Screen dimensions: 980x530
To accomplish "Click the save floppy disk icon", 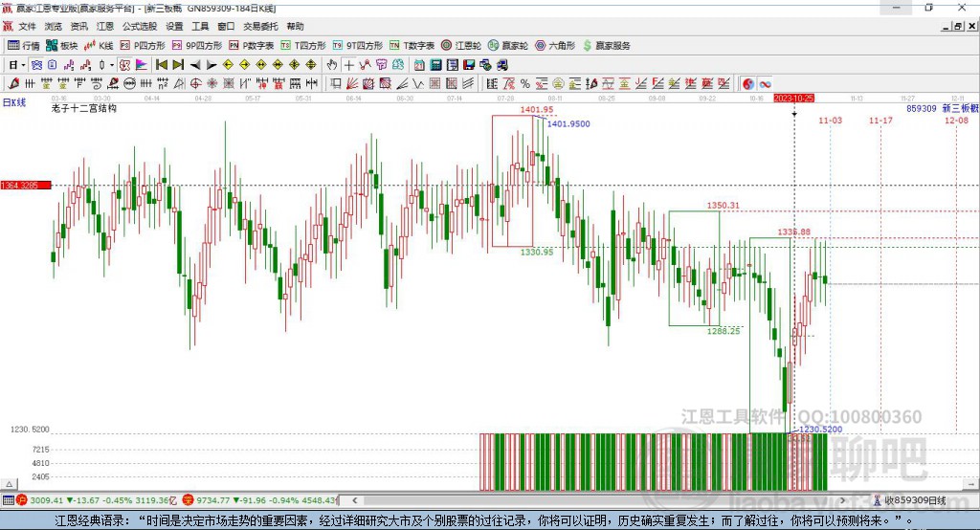I will [469, 65].
